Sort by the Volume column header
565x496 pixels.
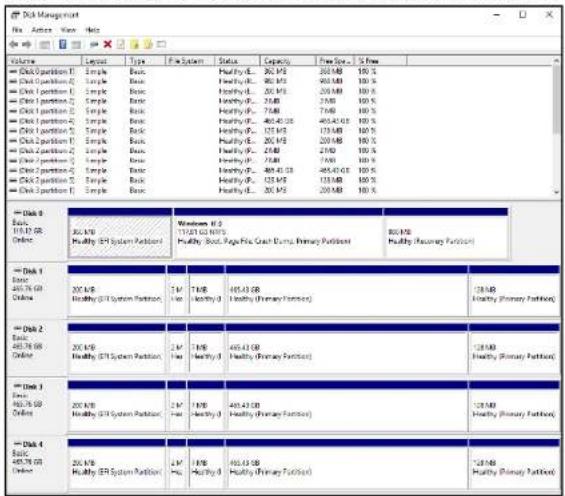[x=45, y=61]
